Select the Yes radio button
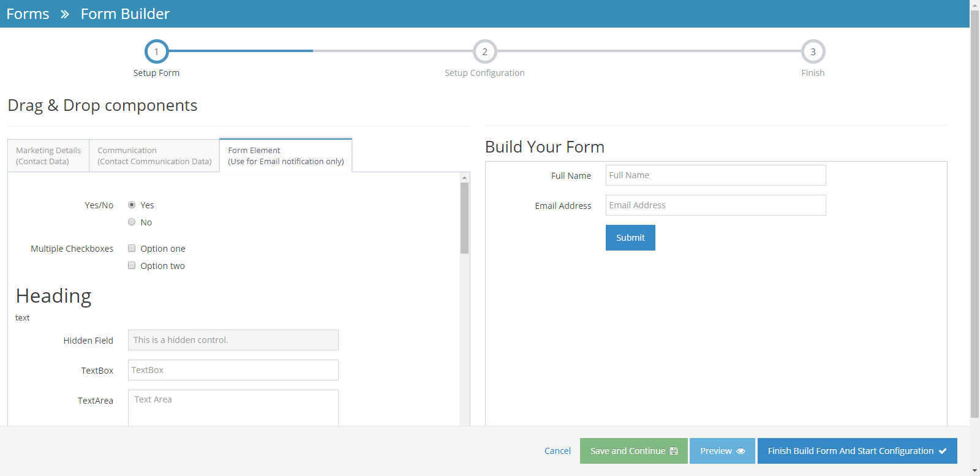Viewport: 980px width, 476px height. pos(132,205)
